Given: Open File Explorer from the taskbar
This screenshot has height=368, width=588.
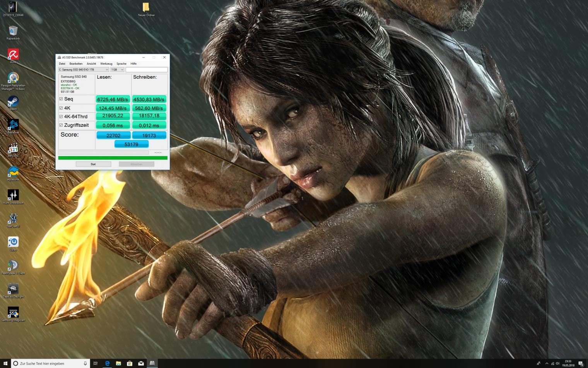Looking at the screenshot, I should 118,363.
